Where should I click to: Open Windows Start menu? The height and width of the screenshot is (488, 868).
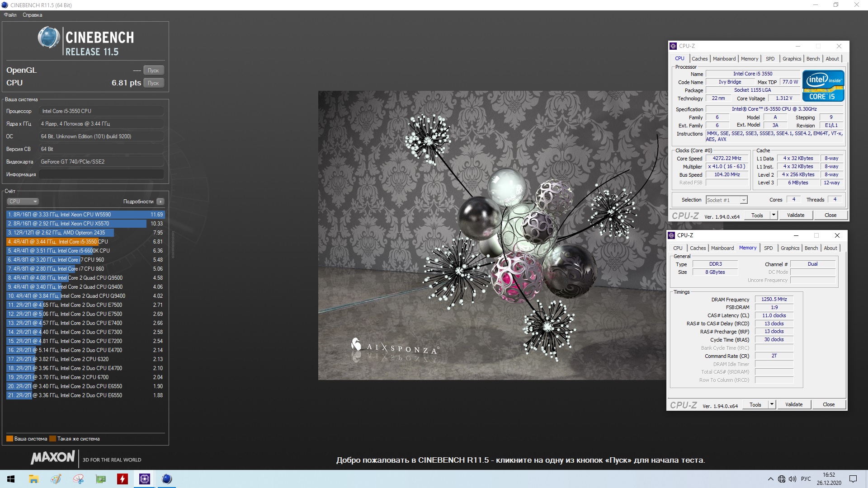coord(11,479)
